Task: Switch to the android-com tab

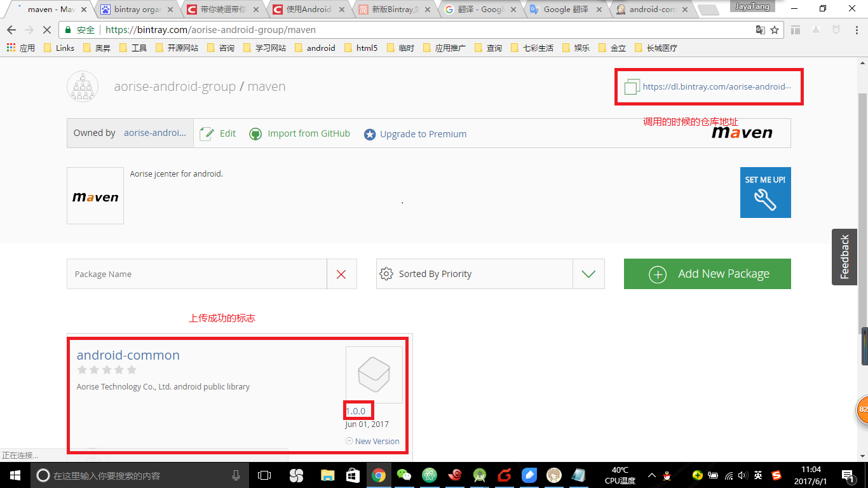Action: [651, 10]
